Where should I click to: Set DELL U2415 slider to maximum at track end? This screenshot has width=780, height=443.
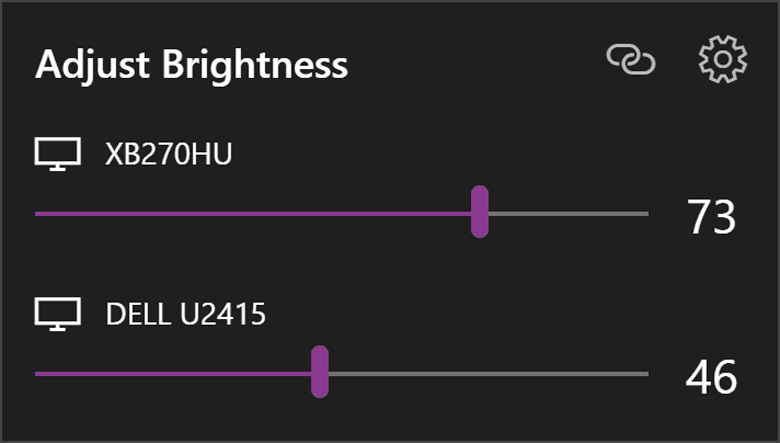click(x=646, y=373)
